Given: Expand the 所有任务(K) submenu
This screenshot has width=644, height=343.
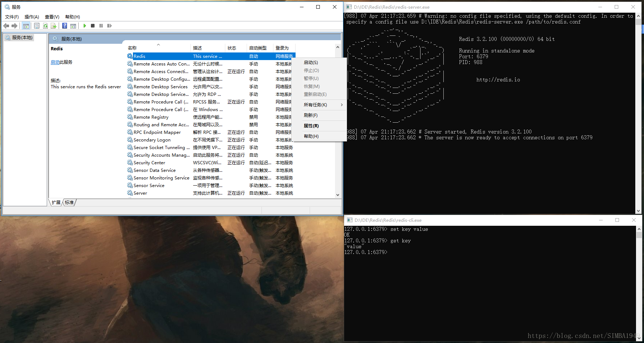Looking at the screenshot, I should click(320, 105).
